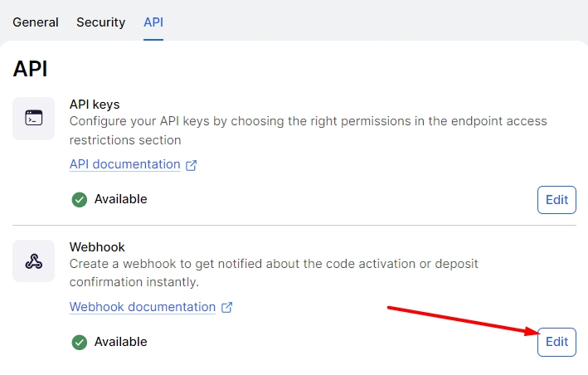Select the API tab
Viewport: 588px width, 375px height.
(153, 22)
